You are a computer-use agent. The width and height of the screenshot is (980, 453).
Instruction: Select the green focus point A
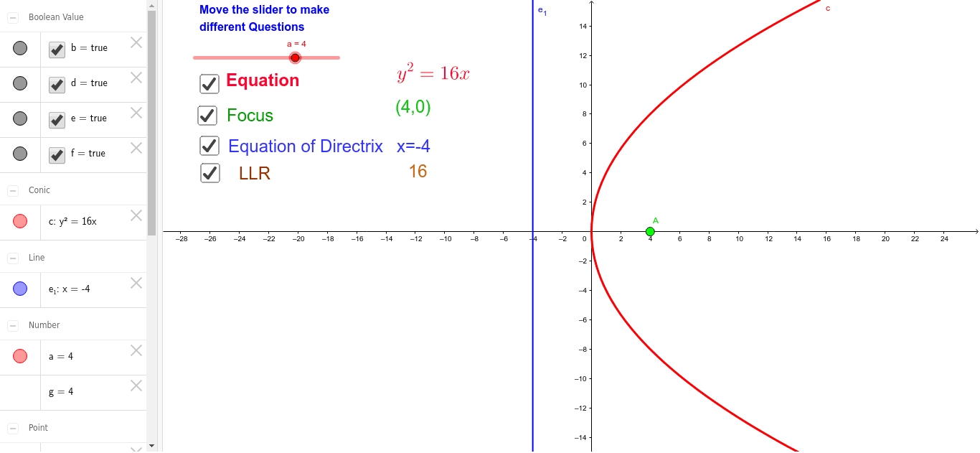[x=650, y=231]
